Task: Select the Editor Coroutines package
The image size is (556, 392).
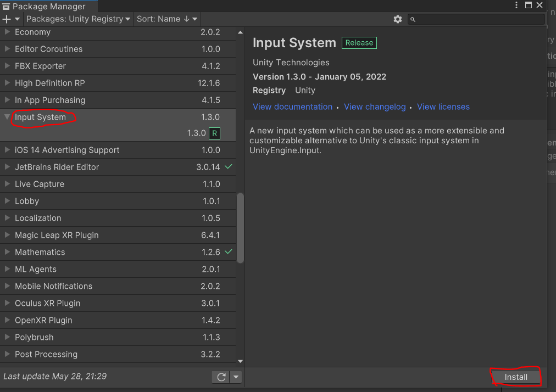Action: pyautogui.click(x=118, y=49)
